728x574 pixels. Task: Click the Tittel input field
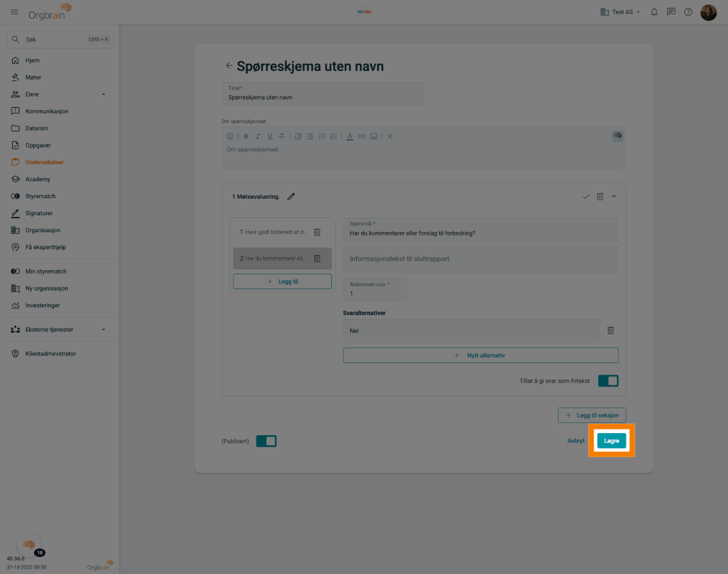323,94
